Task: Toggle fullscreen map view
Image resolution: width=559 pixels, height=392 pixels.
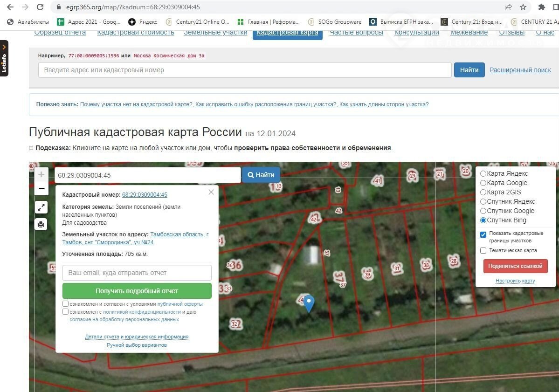Action: pyautogui.click(x=41, y=207)
